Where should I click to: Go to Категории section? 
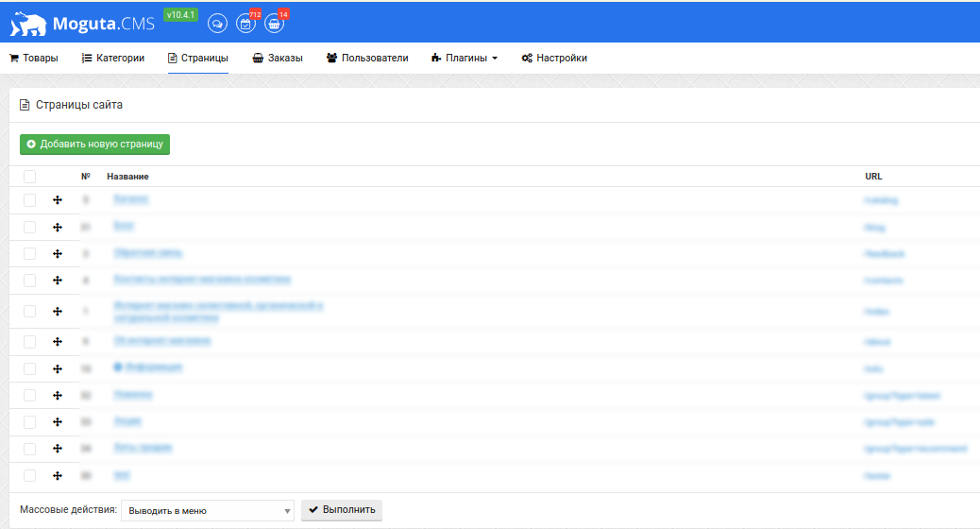coord(113,59)
